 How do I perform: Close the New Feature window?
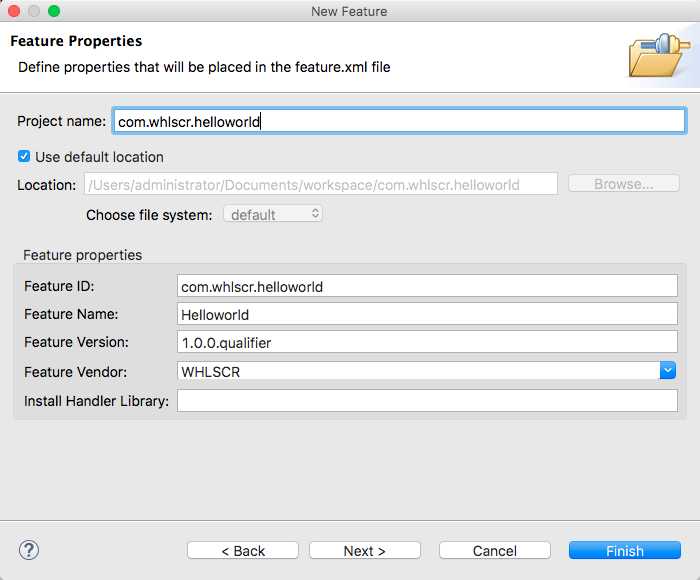[x=14, y=11]
